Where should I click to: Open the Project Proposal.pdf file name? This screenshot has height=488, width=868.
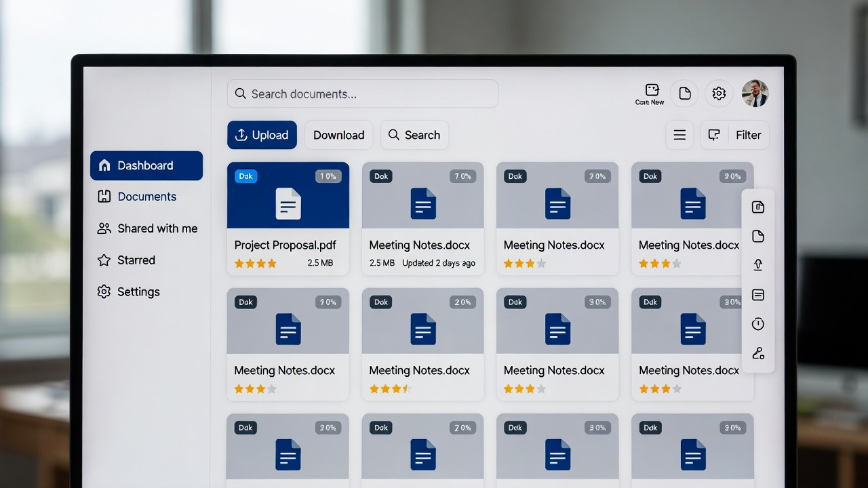285,245
